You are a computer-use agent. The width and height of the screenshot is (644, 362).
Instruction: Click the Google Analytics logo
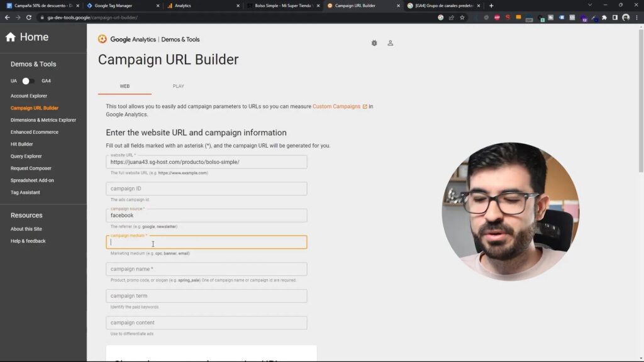(103, 39)
